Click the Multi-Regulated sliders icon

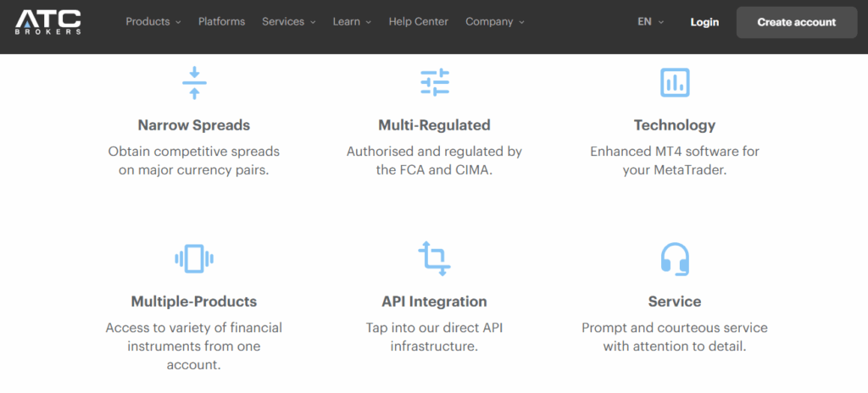pyautogui.click(x=434, y=82)
